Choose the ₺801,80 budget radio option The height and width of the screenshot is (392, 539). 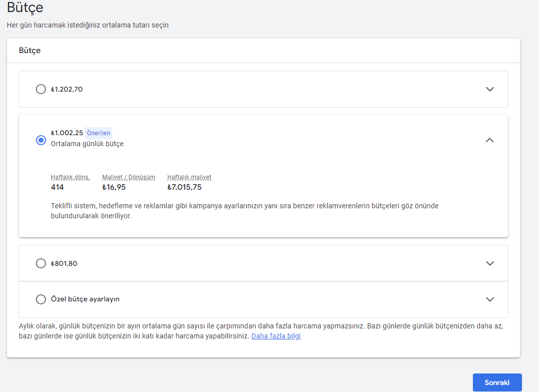[41, 263]
